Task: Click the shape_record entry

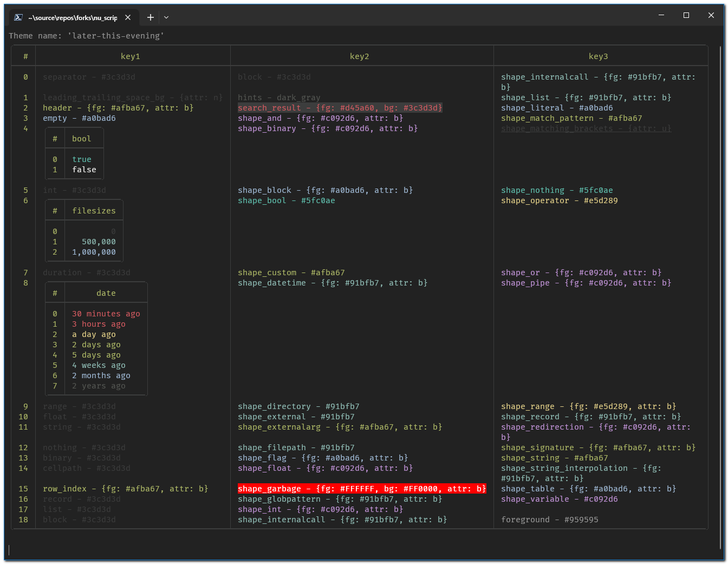Action: pos(591,417)
